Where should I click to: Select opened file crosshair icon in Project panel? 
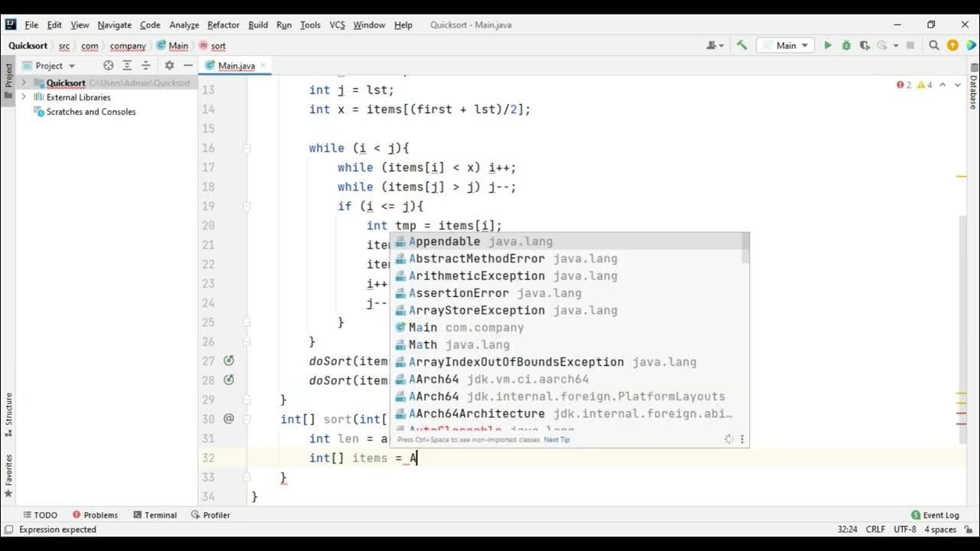(x=108, y=66)
